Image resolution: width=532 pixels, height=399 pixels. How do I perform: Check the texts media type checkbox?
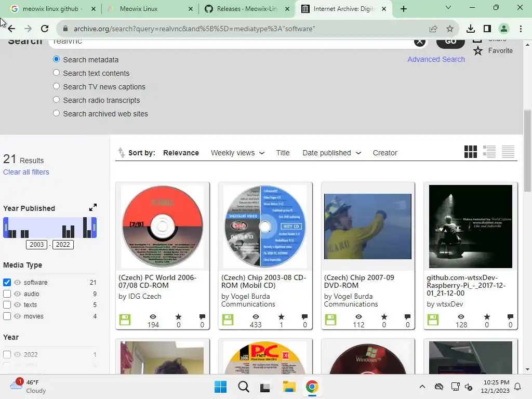(x=7, y=304)
